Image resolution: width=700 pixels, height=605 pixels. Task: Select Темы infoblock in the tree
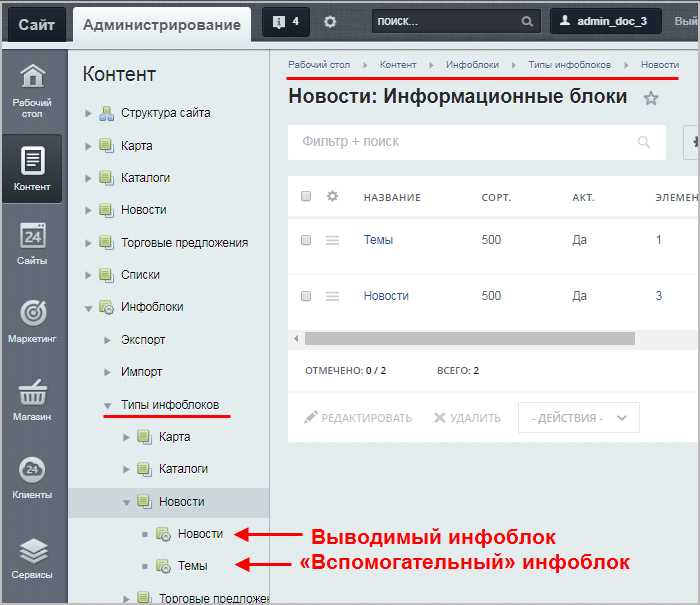pos(192,566)
